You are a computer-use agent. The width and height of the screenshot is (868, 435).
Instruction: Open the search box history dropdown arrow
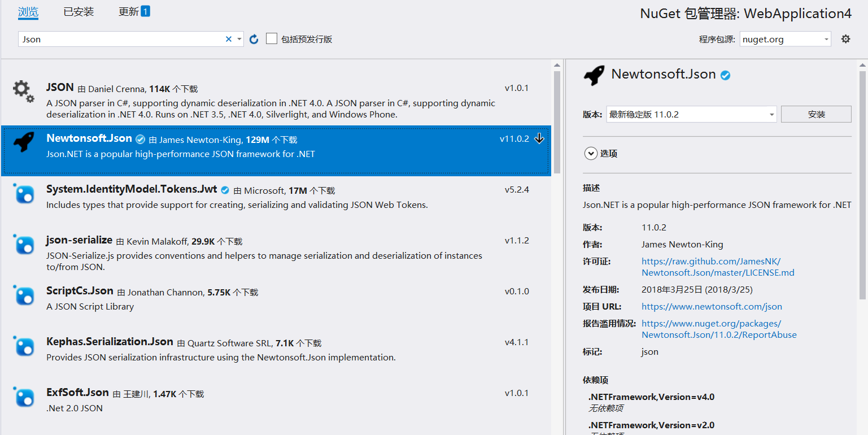[239, 39]
